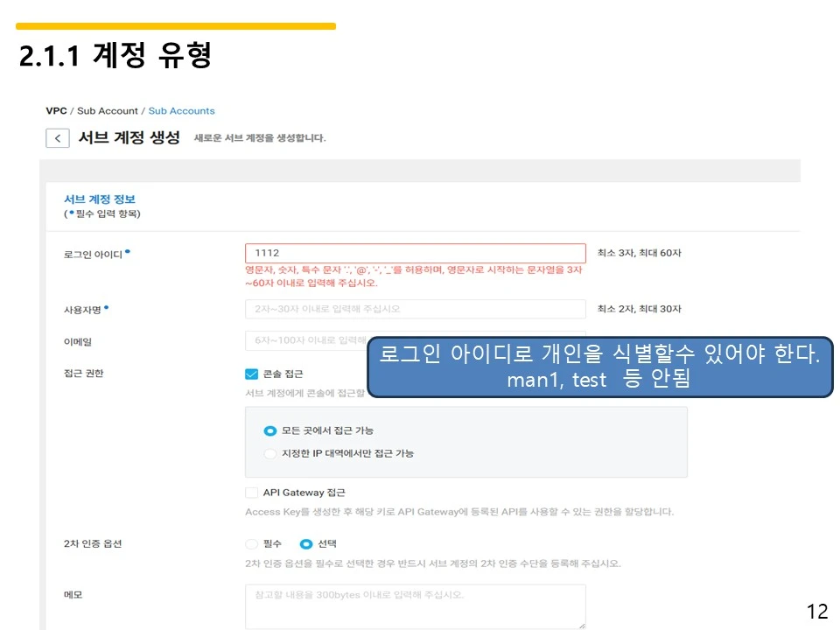
Task: Click the 서브 계정 정보 section header
Action: tap(98, 199)
